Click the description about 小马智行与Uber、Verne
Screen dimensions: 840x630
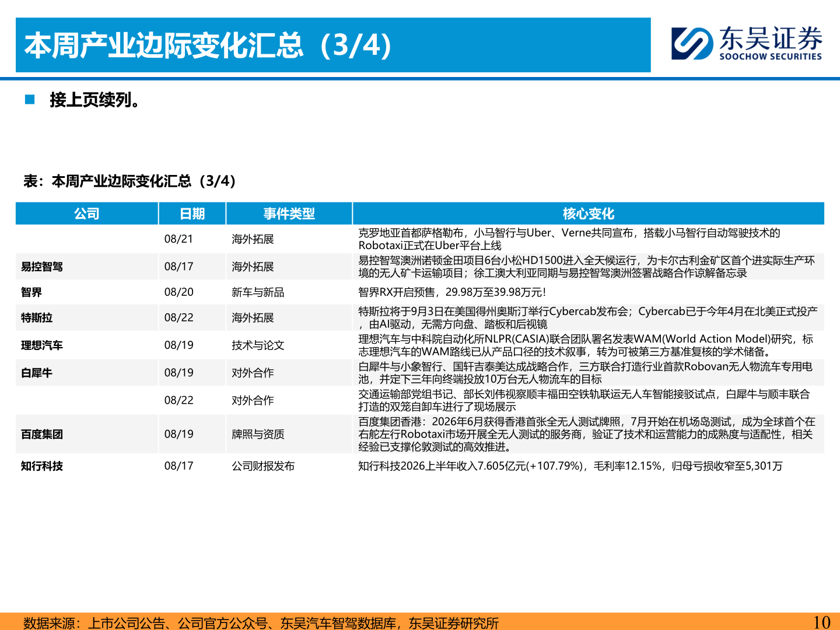click(569, 239)
